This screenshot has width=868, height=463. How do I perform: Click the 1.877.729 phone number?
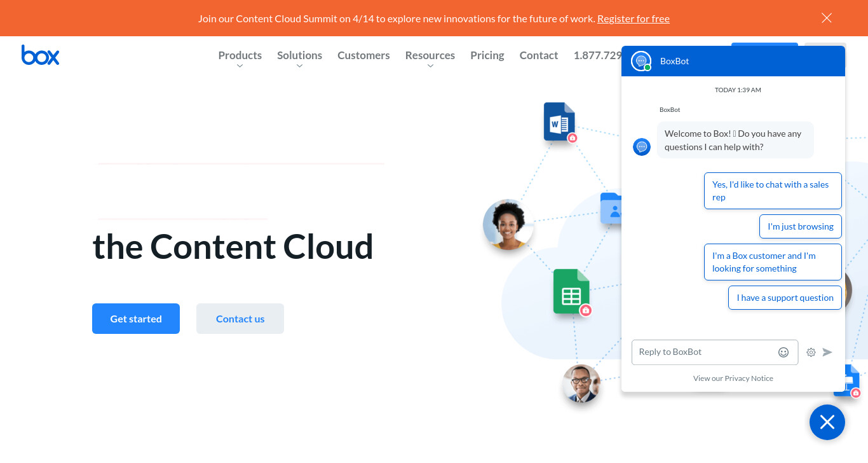point(597,55)
